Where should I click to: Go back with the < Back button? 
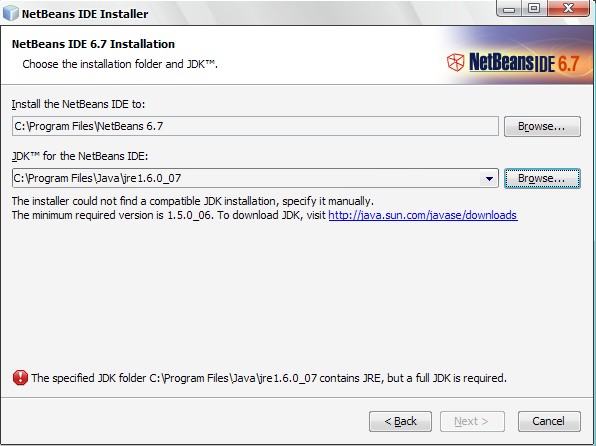[400, 421]
